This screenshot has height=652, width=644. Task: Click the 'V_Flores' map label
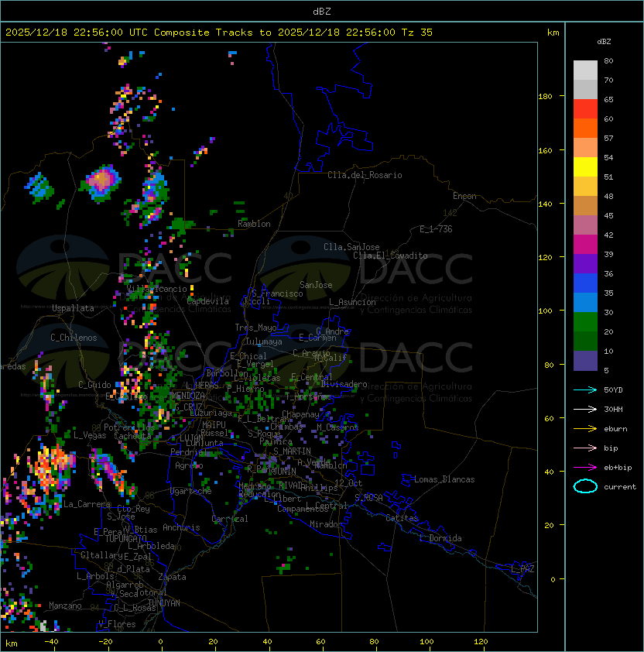tap(117, 624)
